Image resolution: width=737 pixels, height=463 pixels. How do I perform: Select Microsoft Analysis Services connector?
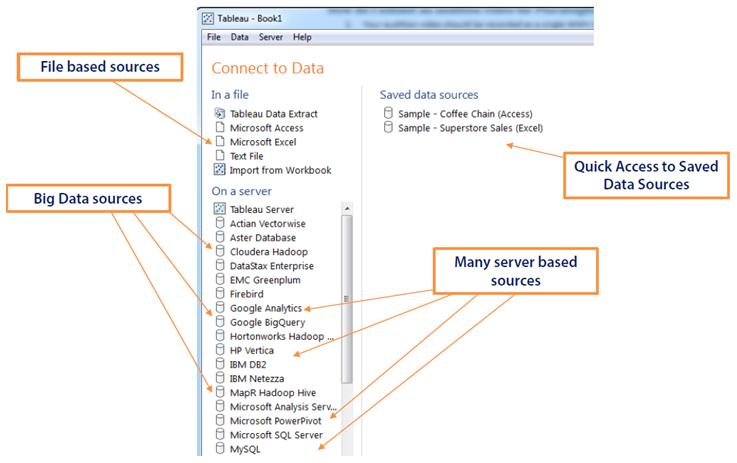click(x=283, y=407)
